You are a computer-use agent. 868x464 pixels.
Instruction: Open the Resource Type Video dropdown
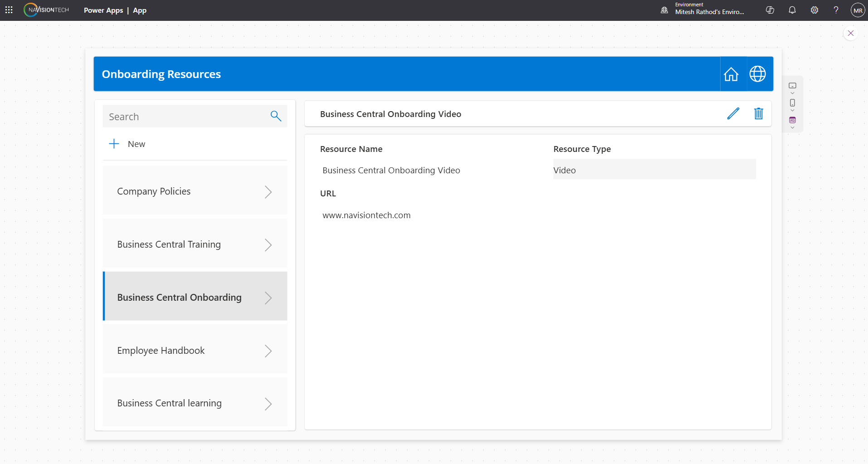click(x=654, y=170)
